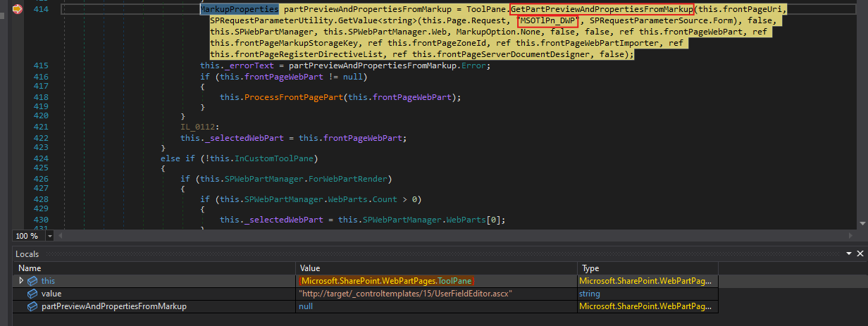The image size is (868, 326).
Task: Click the Microsoft.SharePoint.WebPartPages.ToolPane value cell
Action: (x=386, y=281)
